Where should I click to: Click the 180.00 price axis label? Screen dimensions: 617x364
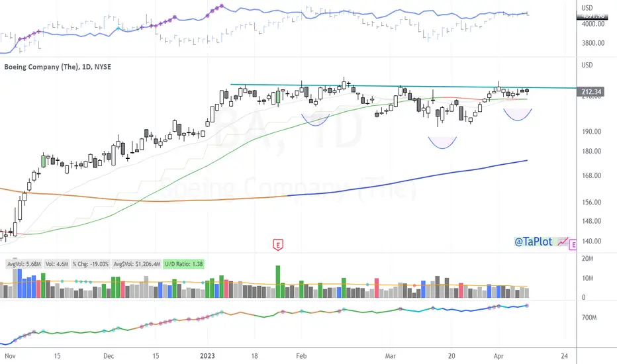click(592, 151)
